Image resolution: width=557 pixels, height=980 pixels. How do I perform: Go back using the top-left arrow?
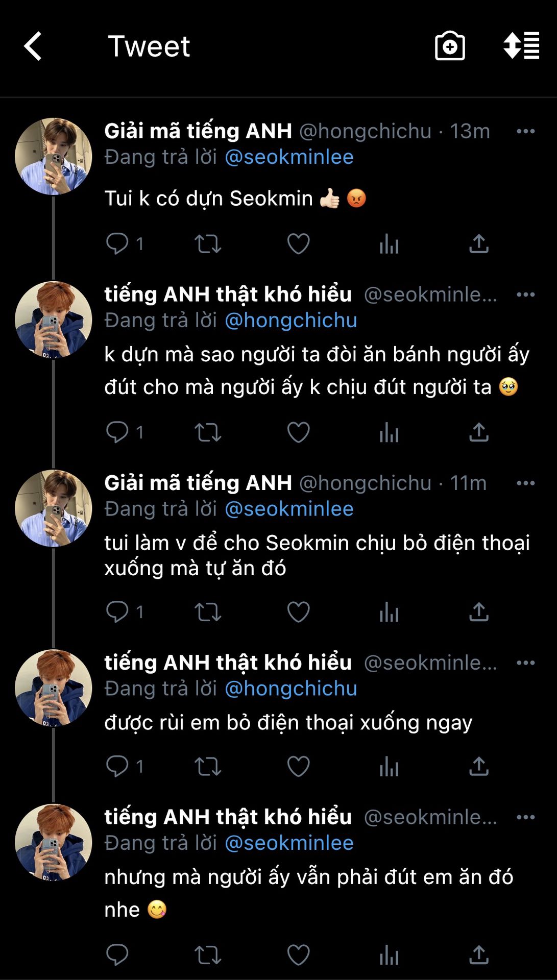(33, 46)
